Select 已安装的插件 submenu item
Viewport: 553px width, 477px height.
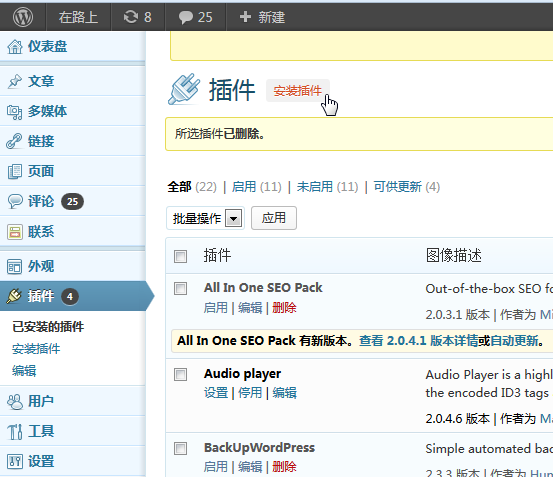pyautogui.click(x=48, y=327)
